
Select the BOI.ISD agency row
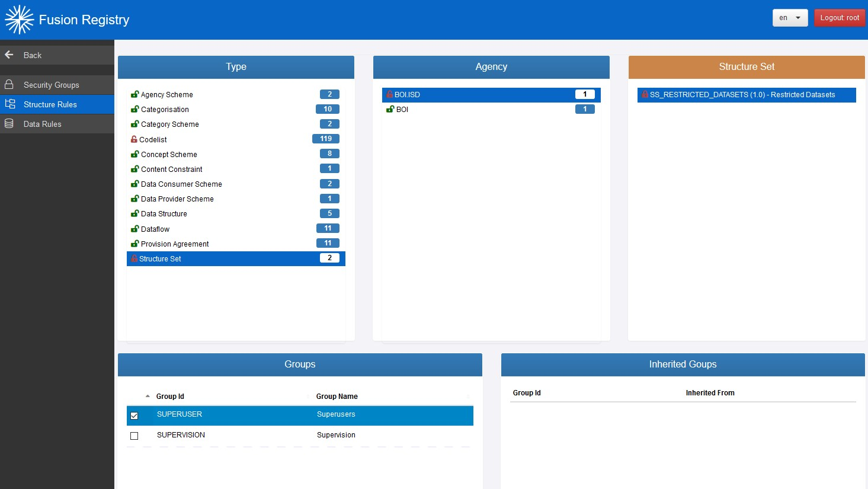click(407, 94)
